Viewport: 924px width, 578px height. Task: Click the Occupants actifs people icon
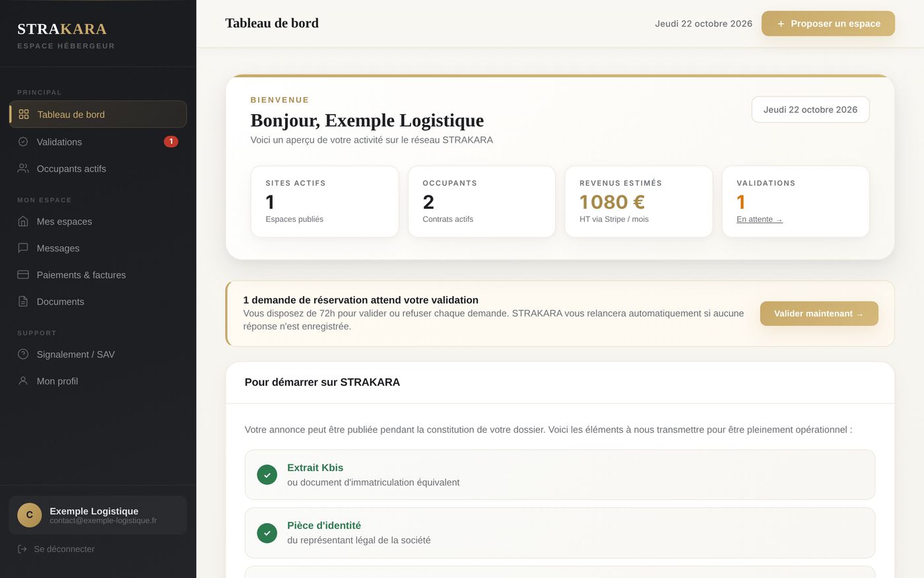tap(23, 168)
